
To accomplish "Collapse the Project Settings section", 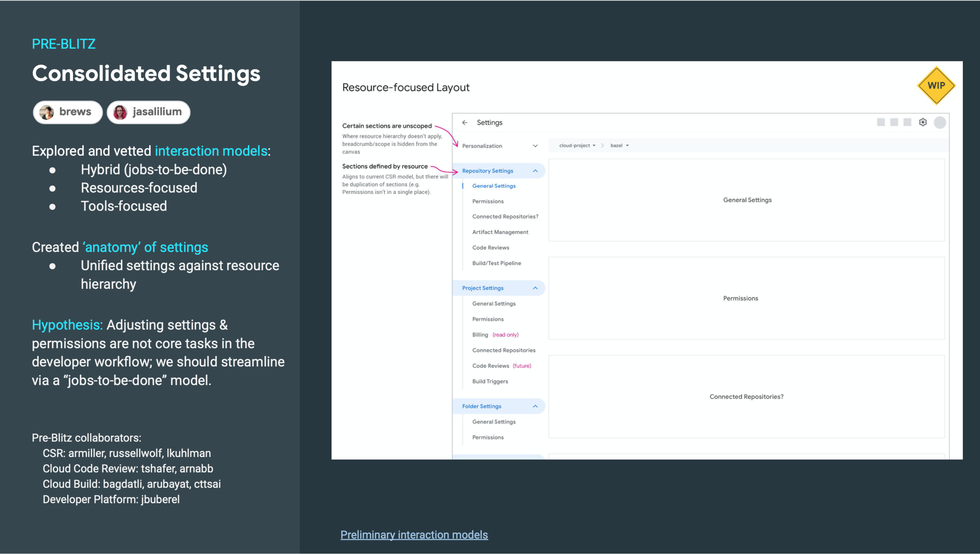I will pyautogui.click(x=535, y=288).
